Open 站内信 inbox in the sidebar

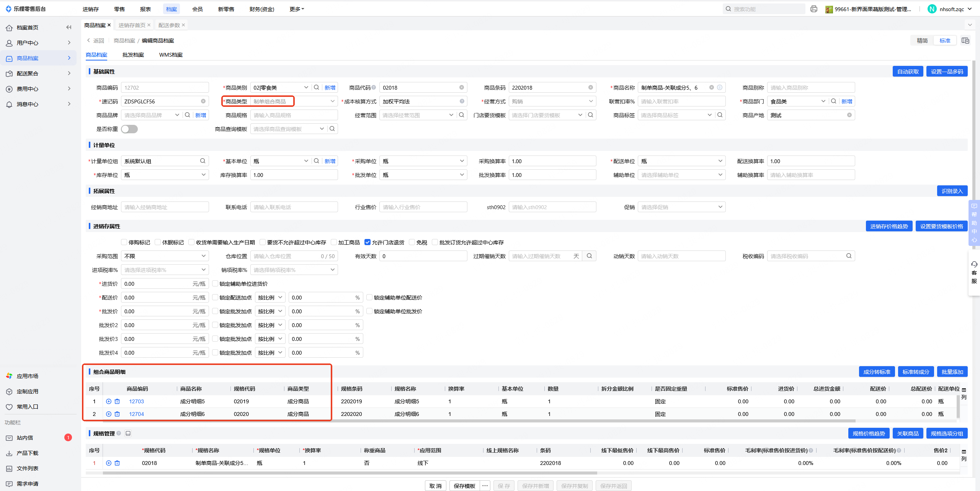pyautogui.click(x=25, y=437)
